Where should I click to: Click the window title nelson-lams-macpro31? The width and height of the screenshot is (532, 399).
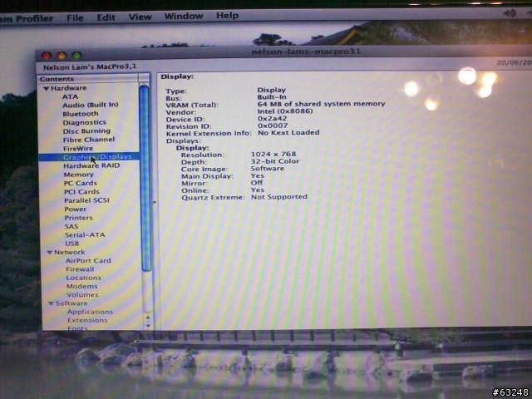306,52
